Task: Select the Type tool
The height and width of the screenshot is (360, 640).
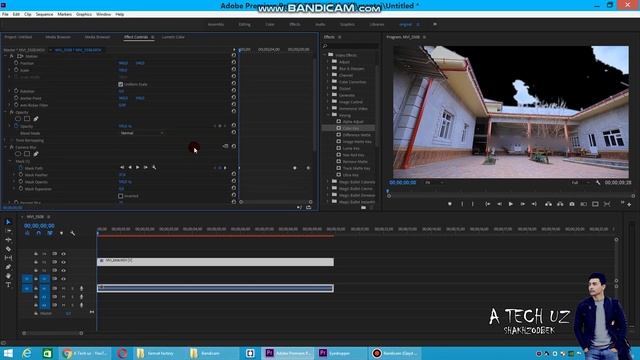Action: click(x=8, y=285)
